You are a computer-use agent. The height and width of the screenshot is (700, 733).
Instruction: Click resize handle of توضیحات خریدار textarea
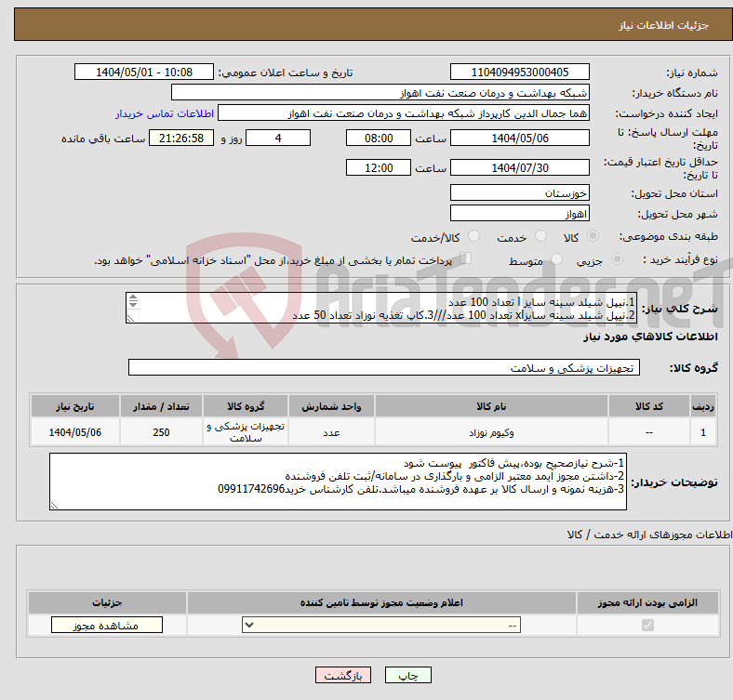[54, 505]
